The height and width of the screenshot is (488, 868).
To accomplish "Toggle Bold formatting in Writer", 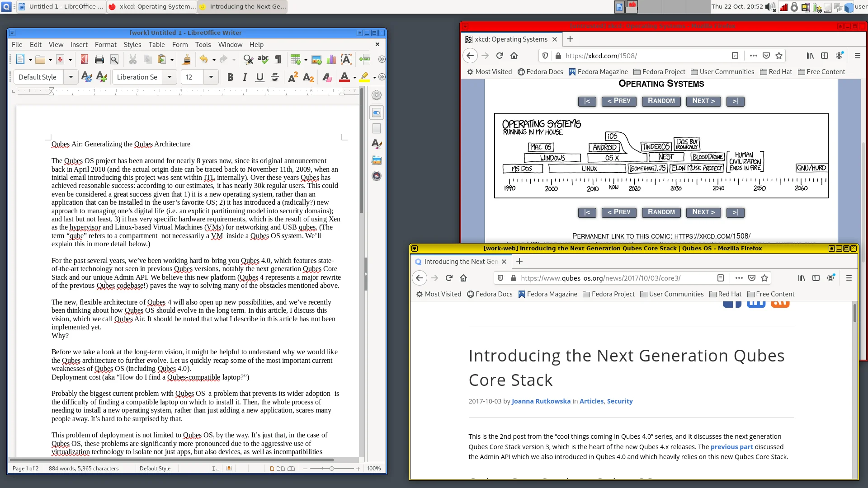I will coord(230,77).
